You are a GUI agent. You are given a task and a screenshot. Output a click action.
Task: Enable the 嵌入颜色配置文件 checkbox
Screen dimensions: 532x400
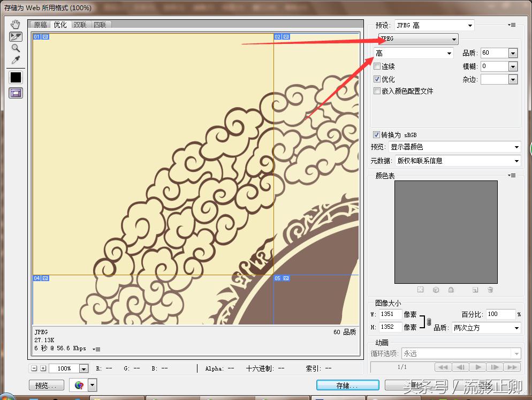coord(377,90)
